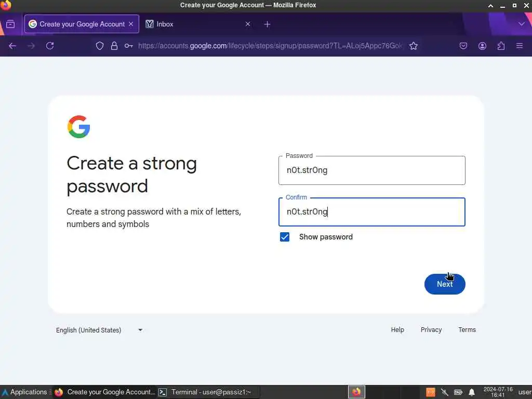The image size is (532, 399).
Task: Open the English (United States) language dropdown
Action: 99,330
